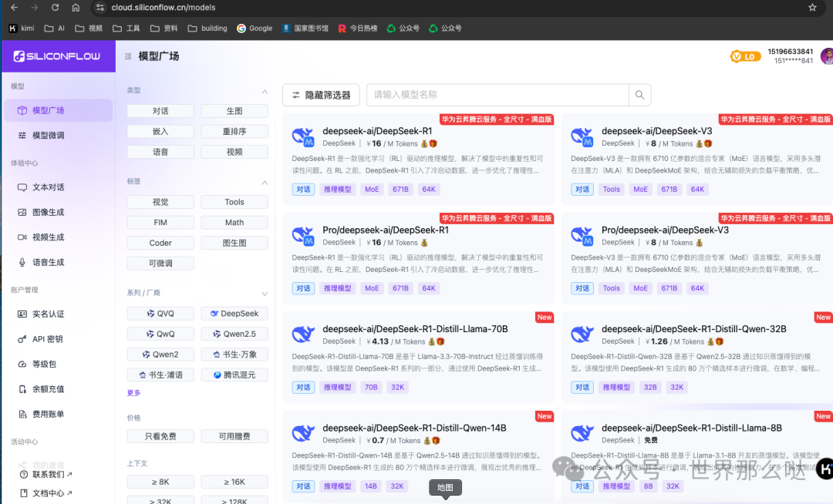Toggle the Math tag filter
This screenshot has height=504, width=833.
[x=234, y=222]
